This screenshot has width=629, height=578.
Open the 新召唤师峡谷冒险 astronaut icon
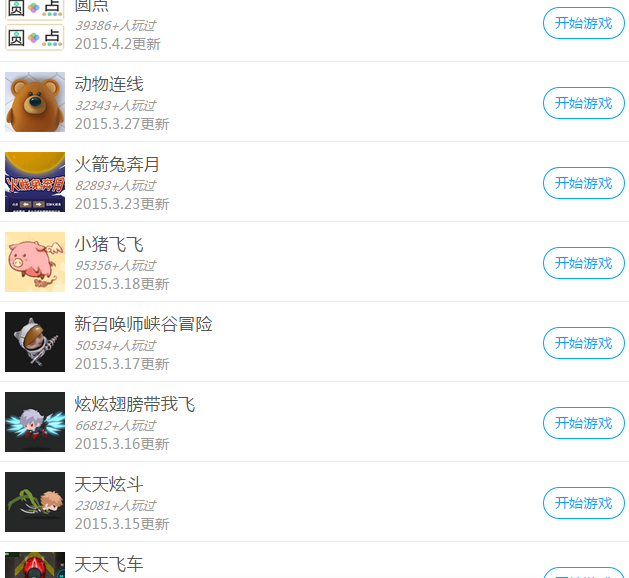point(35,342)
